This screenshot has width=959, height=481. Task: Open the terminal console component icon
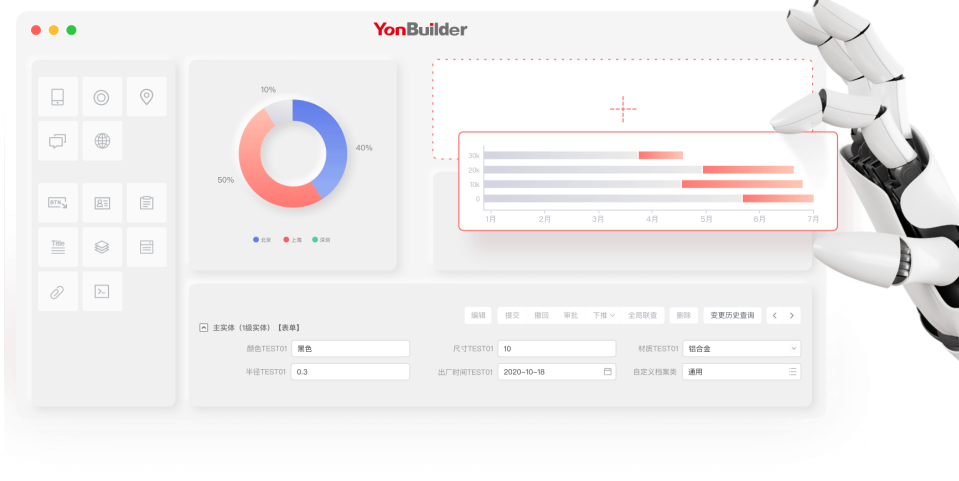tap(102, 291)
